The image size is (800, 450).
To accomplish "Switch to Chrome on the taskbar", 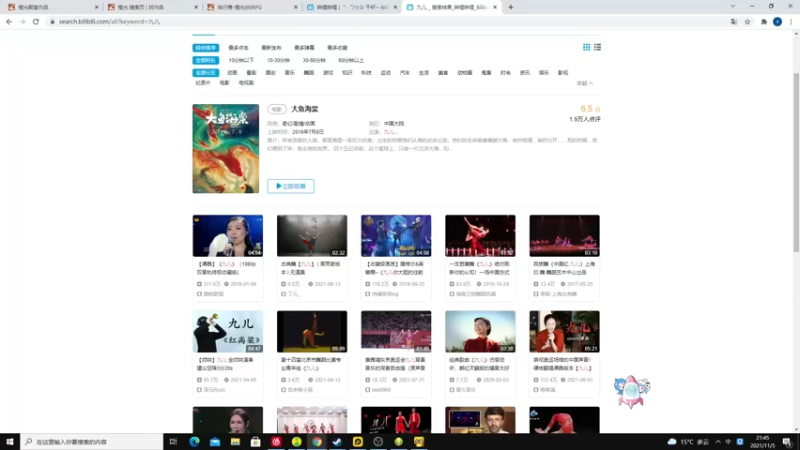I will pos(317,441).
